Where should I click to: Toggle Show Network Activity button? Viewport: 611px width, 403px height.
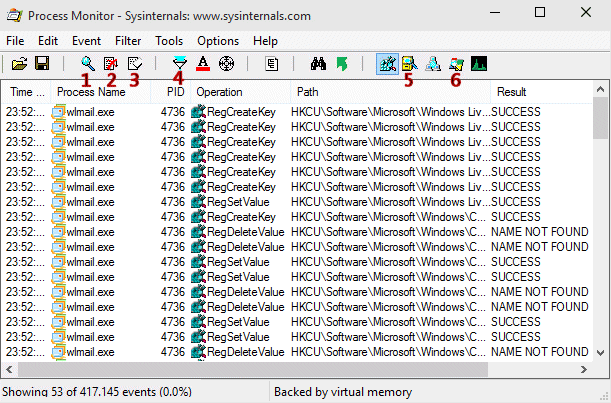(433, 64)
